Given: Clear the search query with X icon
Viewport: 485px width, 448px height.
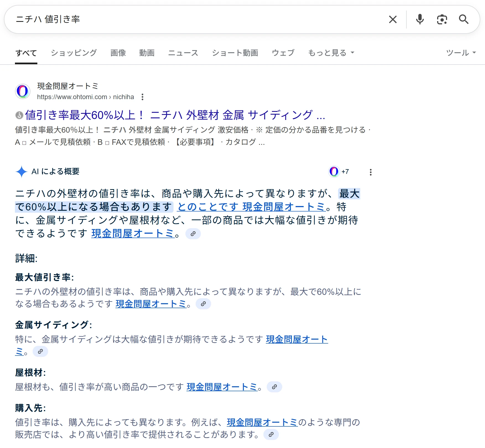Looking at the screenshot, I should pyautogui.click(x=393, y=19).
